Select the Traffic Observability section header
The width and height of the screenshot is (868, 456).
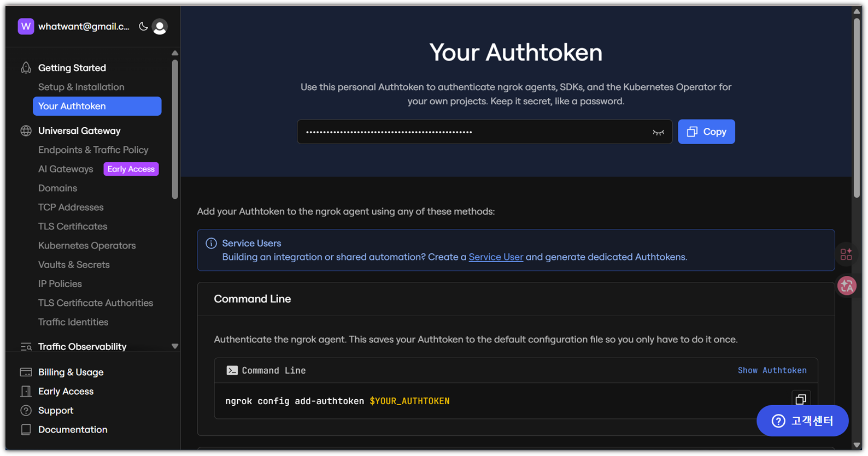click(x=82, y=346)
